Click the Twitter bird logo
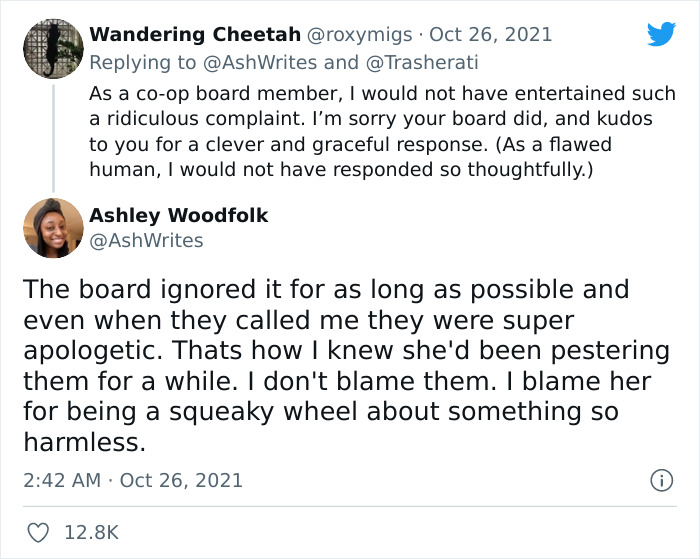The height and width of the screenshot is (559, 700). point(661,34)
